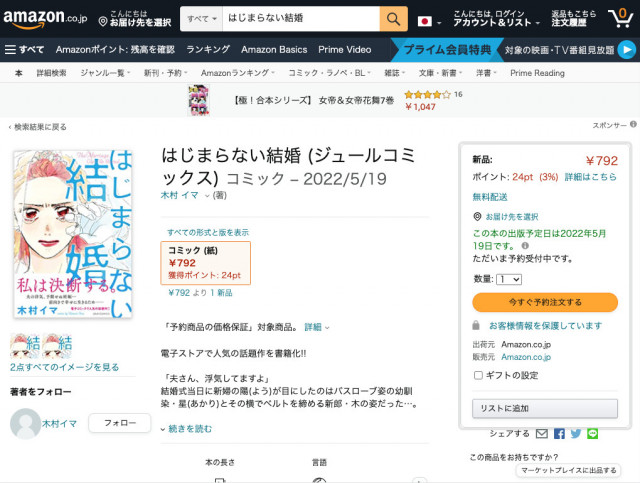Expand ジャンル一覧 dropdown
640x483 pixels.
105,73
